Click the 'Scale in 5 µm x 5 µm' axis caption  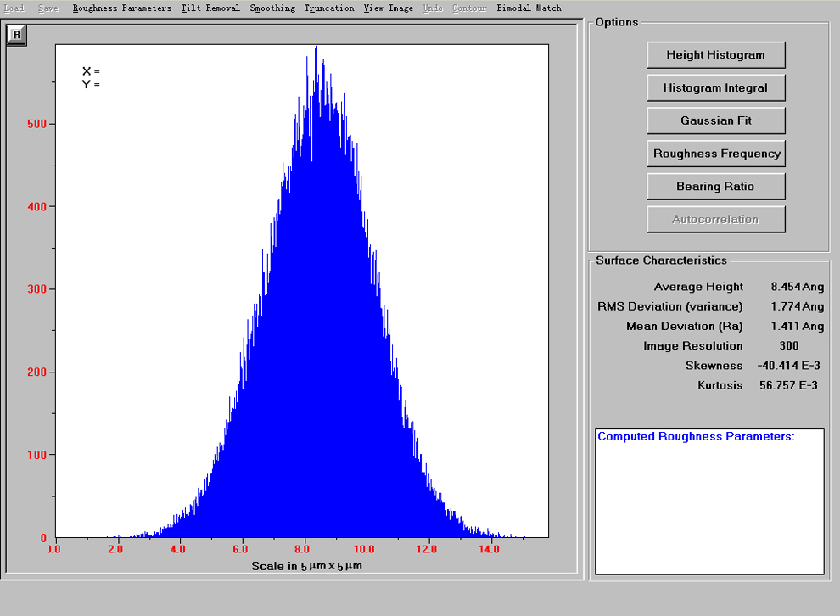pos(307,566)
